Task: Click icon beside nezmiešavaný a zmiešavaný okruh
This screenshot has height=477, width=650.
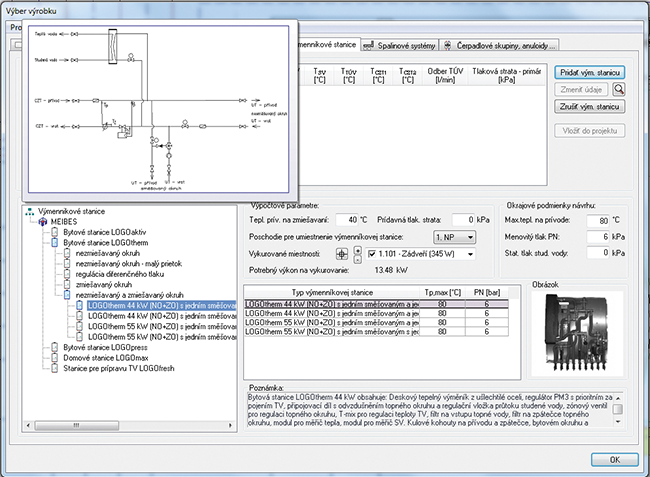Action: [x=67, y=295]
